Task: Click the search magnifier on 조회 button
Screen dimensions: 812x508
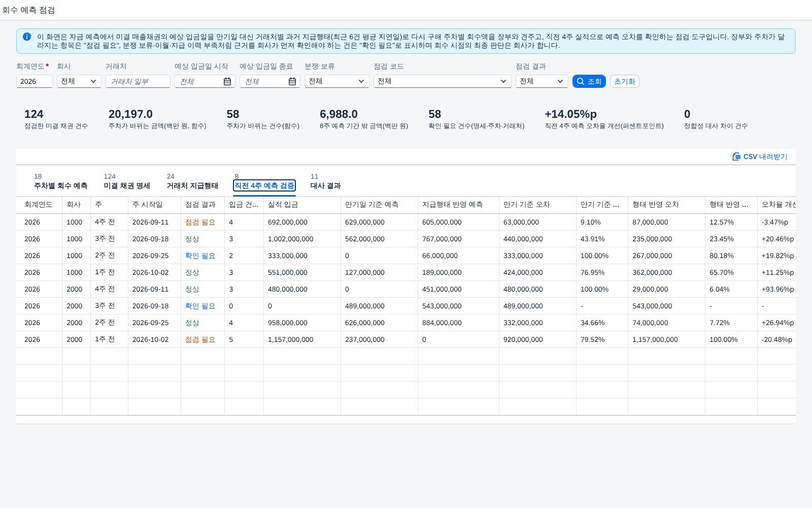Action: [581, 81]
